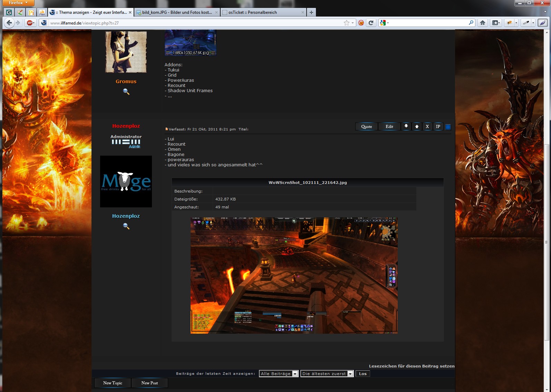551x392 pixels.
Task: Click the red Hozenploz author name
Action: [x=126, y=126]
